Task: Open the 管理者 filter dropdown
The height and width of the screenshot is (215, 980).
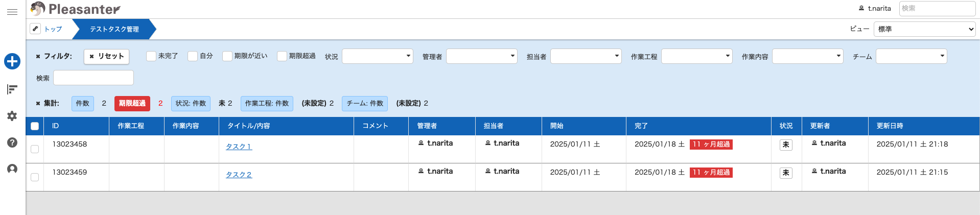Action: click(x=482, y=56)
